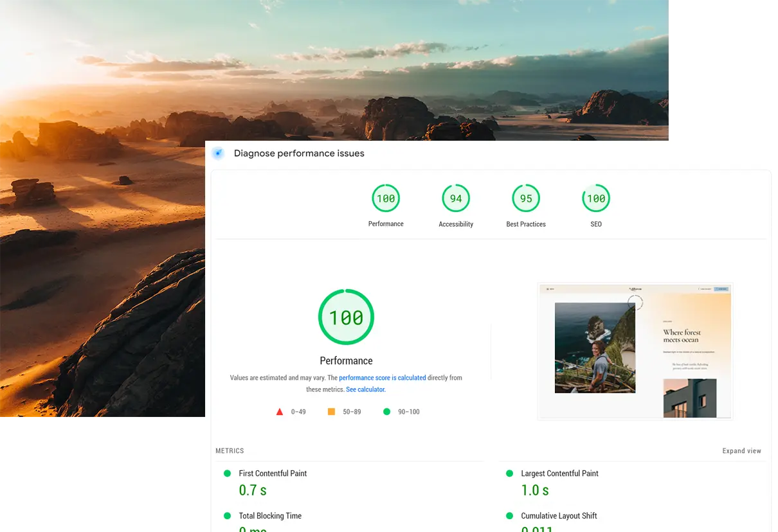This screenshot has width=778, height=532.
Task: Open the "See calculator" link
Action: 365,389
